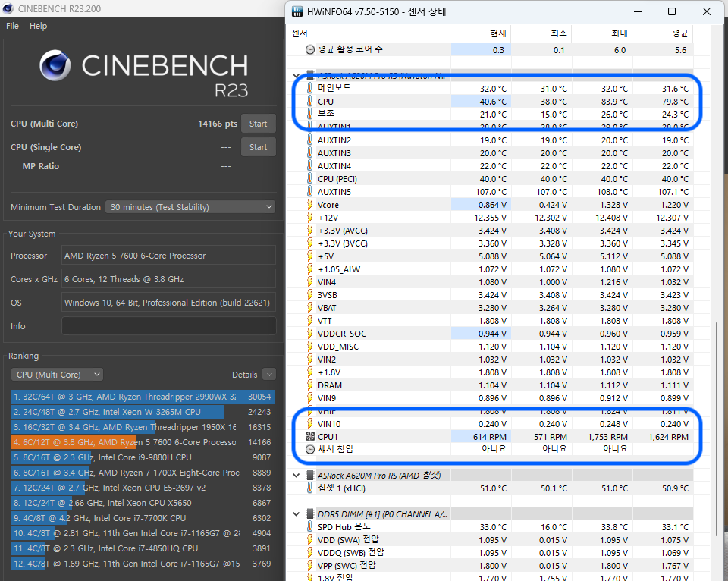Image resolution: width=728 pixels, height=581 pixels.
Task: Click the thermometer icon for 보조
Action: coord(309,115)
